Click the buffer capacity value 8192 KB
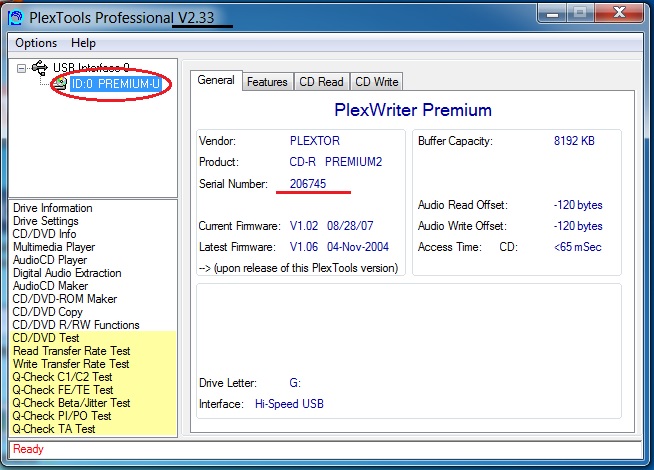 tap(574, 141)
